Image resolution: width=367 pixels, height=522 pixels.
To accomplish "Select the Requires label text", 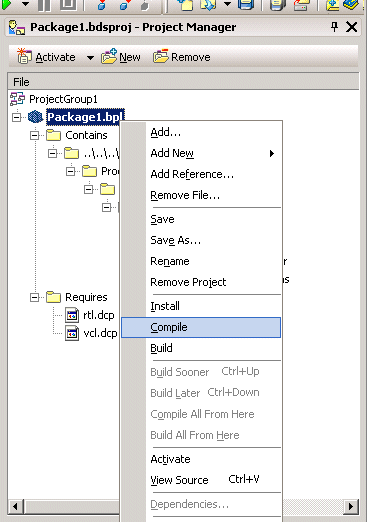I will click(x=86, y=297).
